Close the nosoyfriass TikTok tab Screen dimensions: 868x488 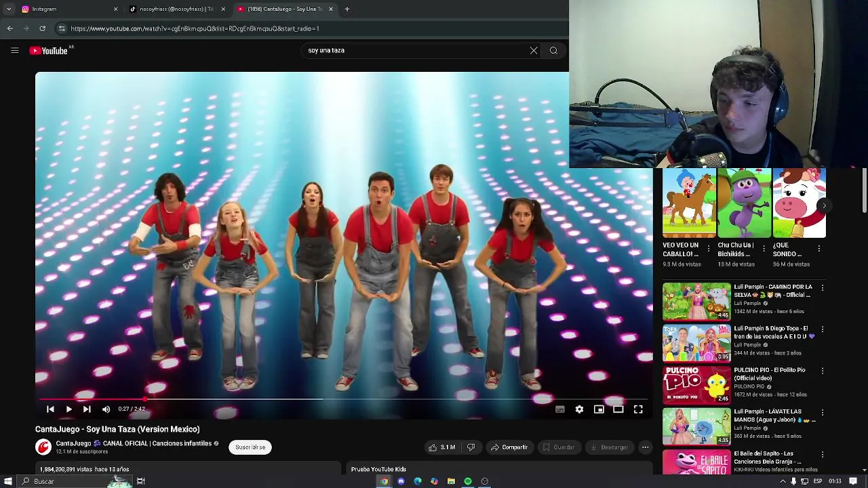point(223,9)
